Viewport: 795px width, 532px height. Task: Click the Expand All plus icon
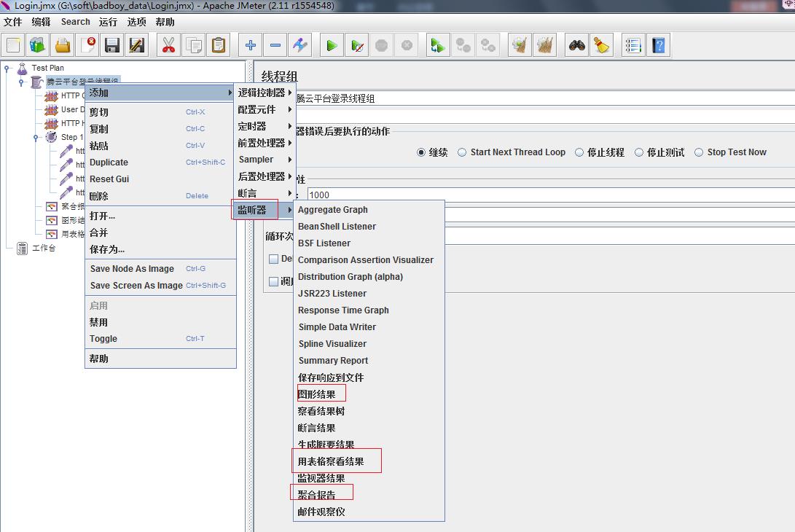click(250, 45)
